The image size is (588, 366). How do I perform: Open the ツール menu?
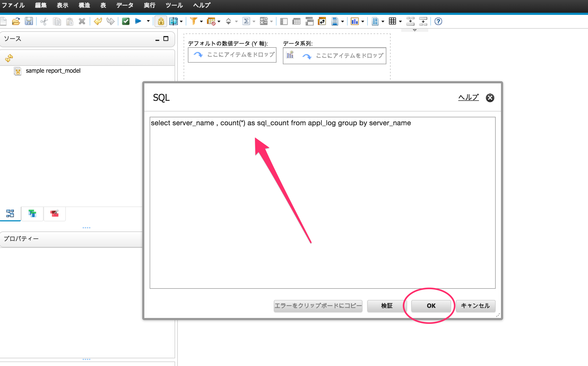click(x=174, y=5)
